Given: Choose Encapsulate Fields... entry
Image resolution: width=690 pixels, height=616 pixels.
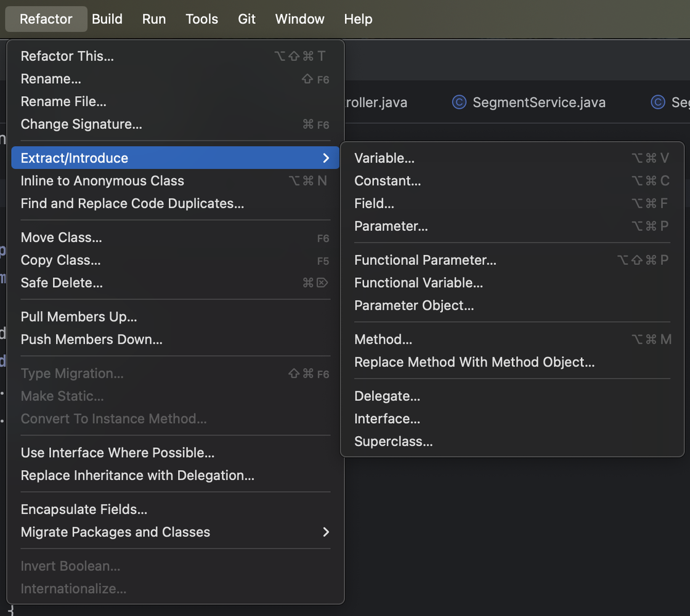Looking at the screenshot, I should pos(175,509).
